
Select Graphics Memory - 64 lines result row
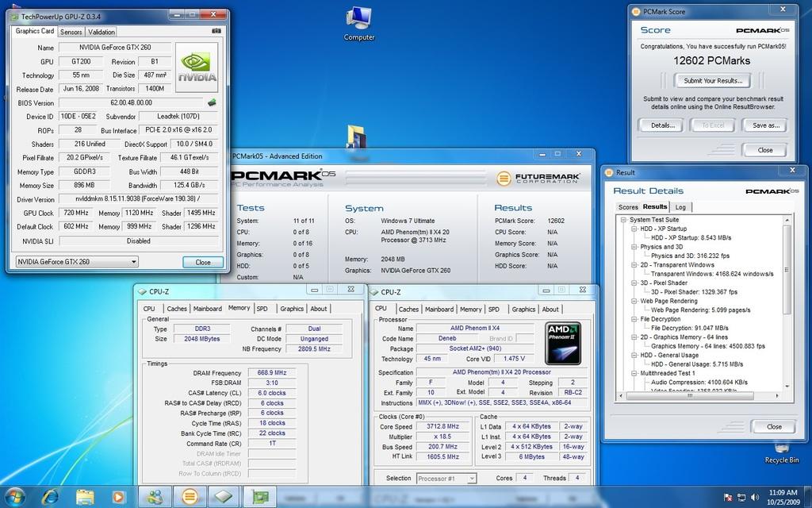(x=708, y=346)
